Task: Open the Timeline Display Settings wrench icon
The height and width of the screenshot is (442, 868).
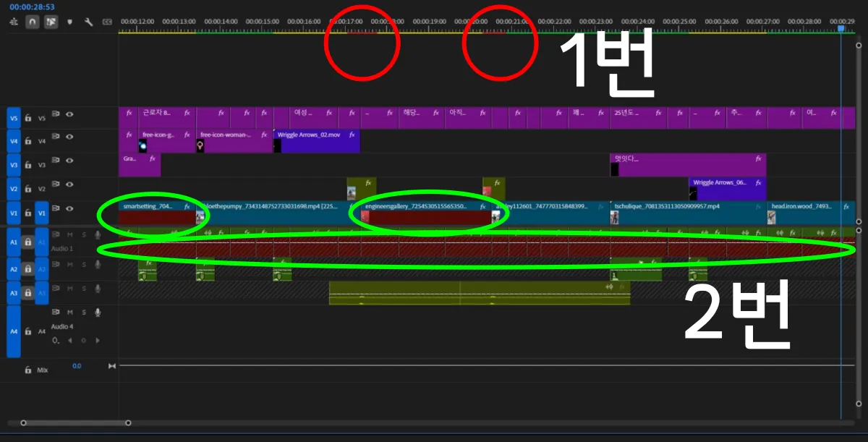Action: coord(89,22)
